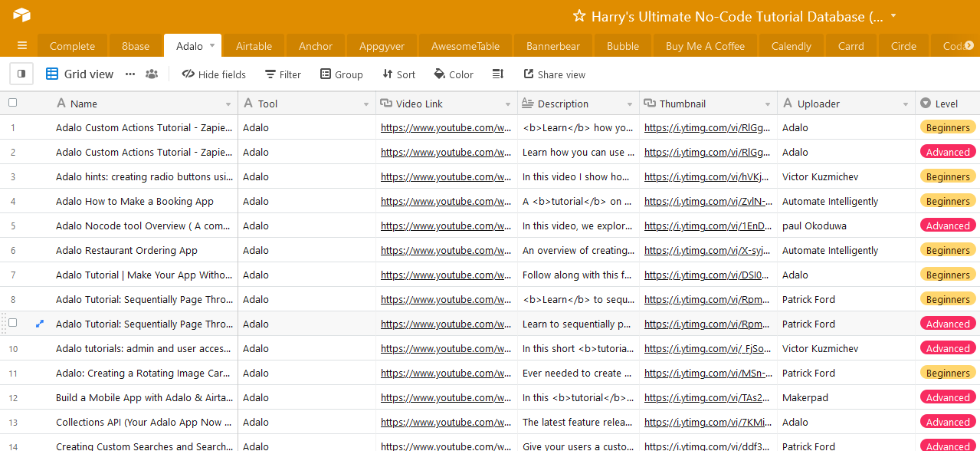Open the view options ellipsis menu

pyautogui.click(x=130, y=74)
